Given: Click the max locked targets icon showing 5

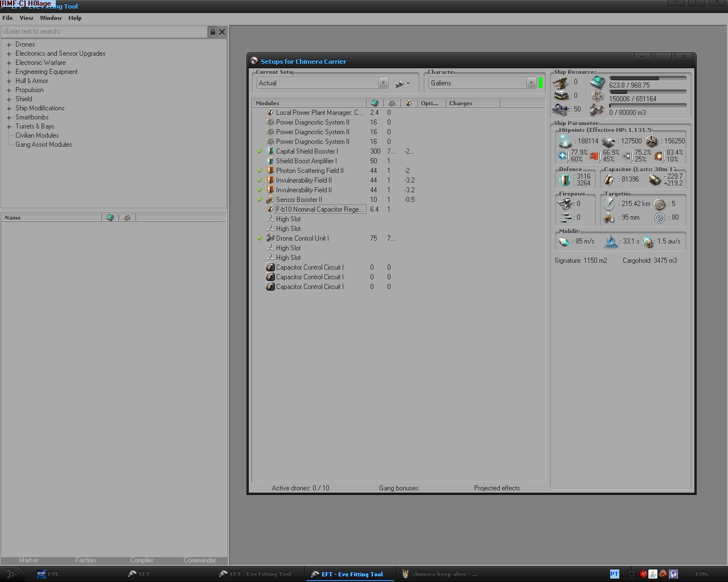Looking at the screenshot, I should click(x=659, y=204).
